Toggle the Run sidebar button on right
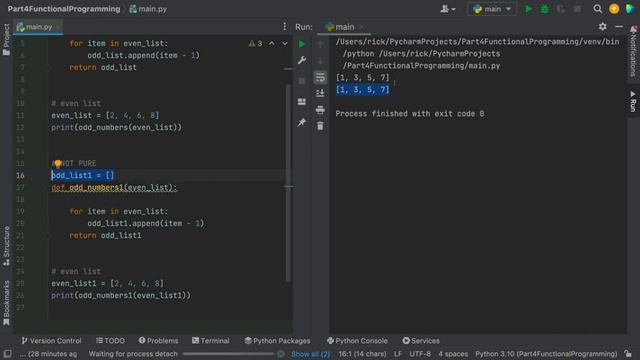This screenshot has height=360, width=640. pyautogui.click(x=633, y=101)
